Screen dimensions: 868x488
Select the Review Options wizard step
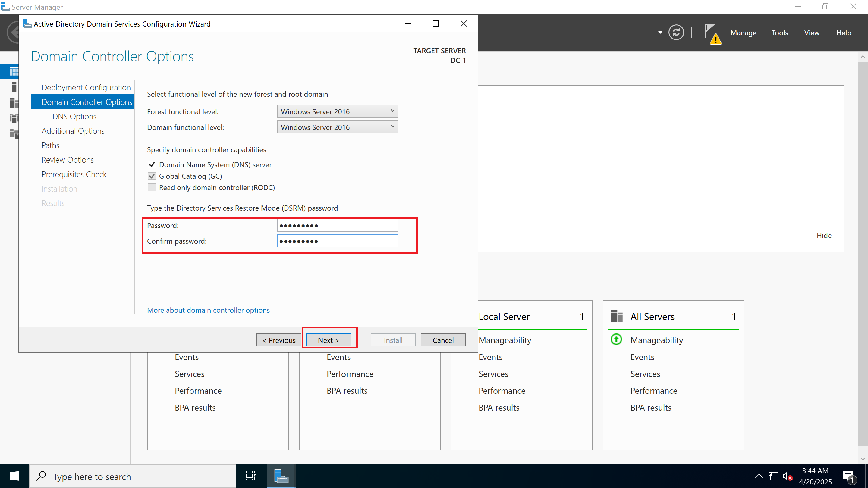[68, 160]
